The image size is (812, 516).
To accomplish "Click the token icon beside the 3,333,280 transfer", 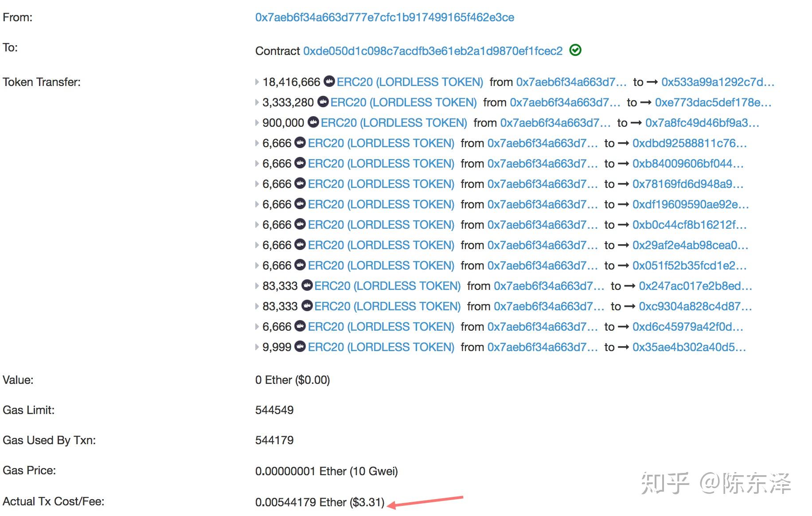I will click(323, 102).
